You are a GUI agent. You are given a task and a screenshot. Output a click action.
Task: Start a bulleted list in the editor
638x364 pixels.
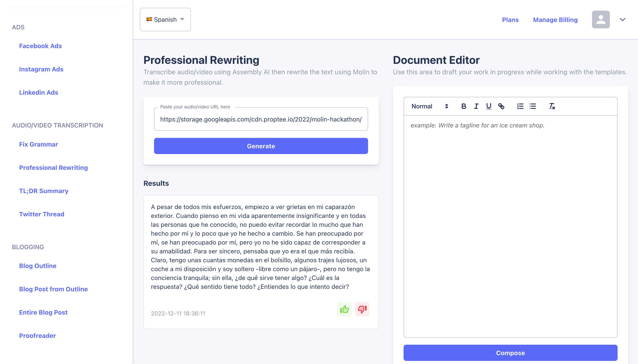533,106
